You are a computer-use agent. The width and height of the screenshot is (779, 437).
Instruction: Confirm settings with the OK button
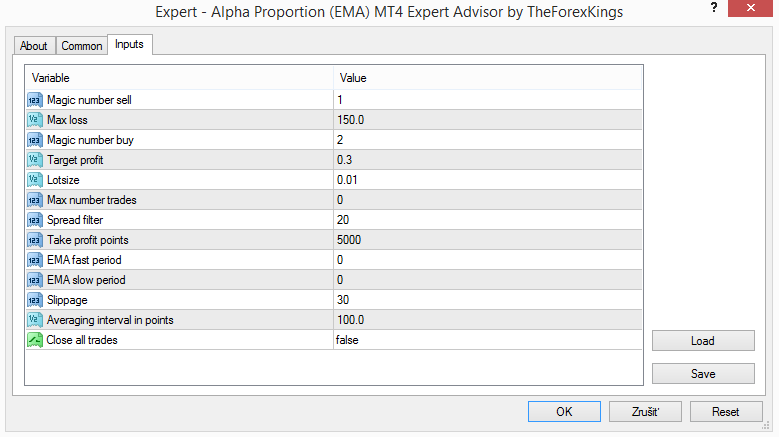(564, 412)
